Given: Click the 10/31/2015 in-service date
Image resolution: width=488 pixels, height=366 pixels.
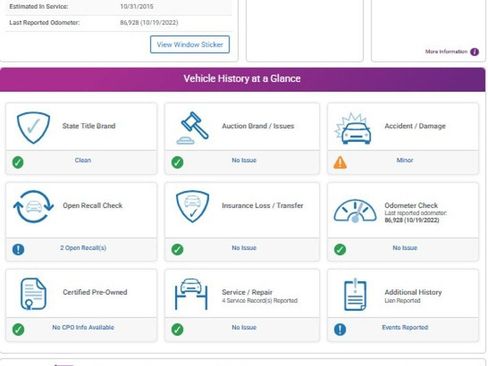Looking at the screenshot, I should pyautogui.click(x=137, y=6).
